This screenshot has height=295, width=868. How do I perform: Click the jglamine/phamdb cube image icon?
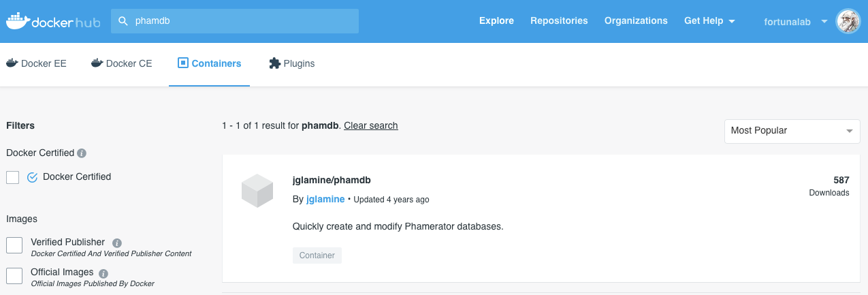tap(257, 191)
